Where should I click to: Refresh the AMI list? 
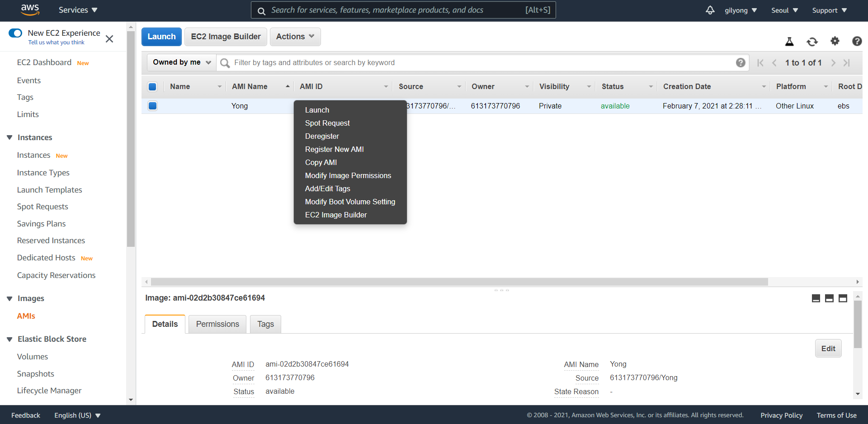(812, 42)
